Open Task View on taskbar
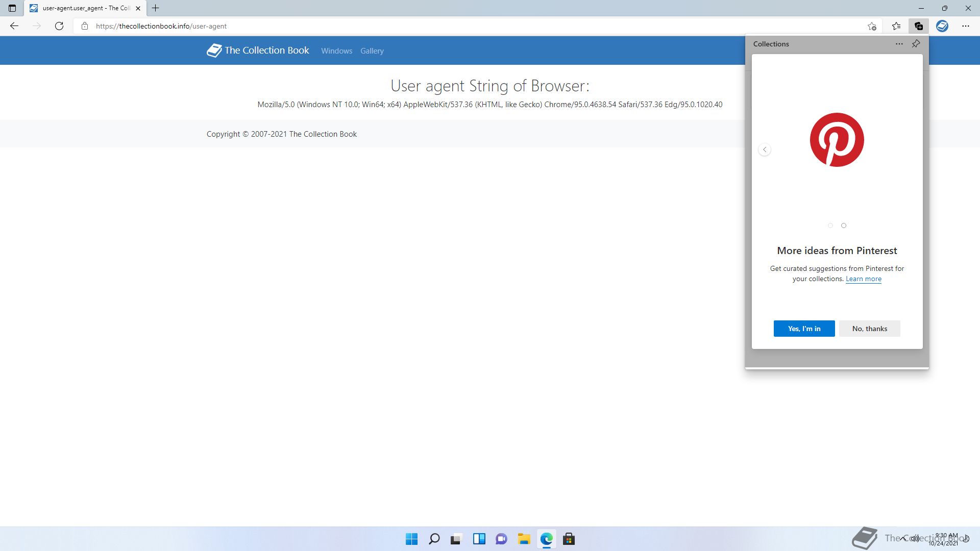Image resolution: width=980 pixels, height=551 pixels. coord(456,539)
